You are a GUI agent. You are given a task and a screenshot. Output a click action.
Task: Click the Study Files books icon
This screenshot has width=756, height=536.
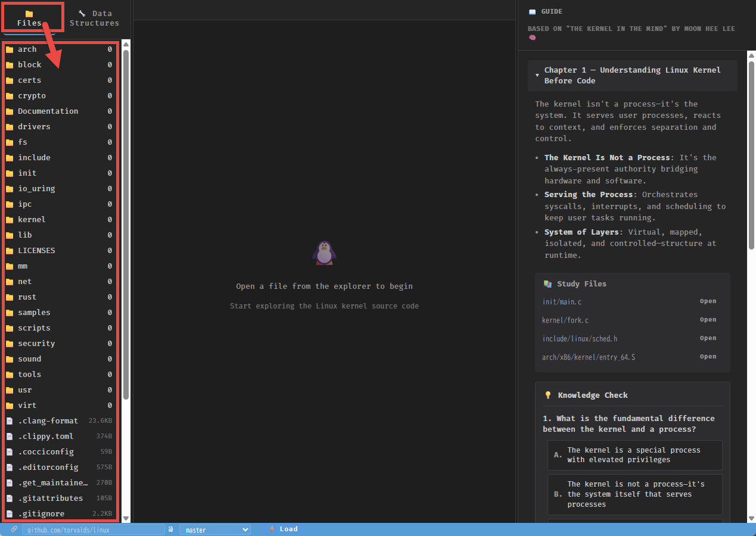click(547, 284)
